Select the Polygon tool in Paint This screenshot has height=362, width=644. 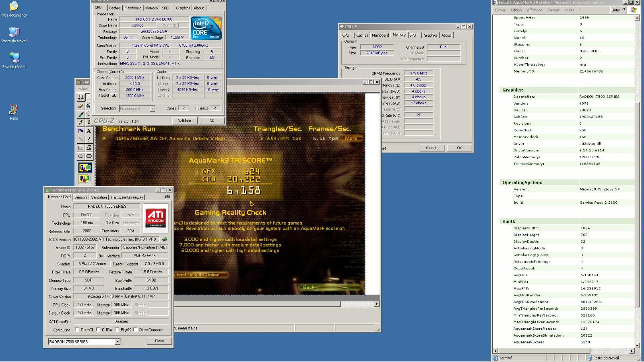pos(89,148)
